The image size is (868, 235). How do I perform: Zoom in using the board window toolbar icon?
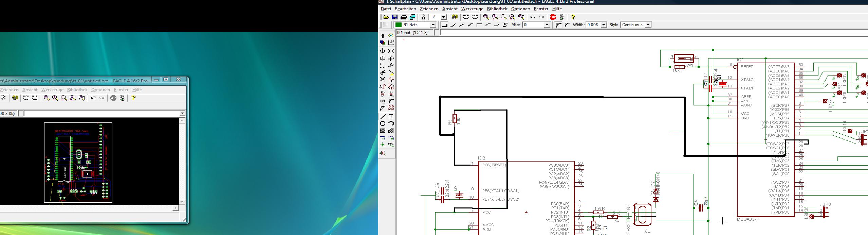55,98
